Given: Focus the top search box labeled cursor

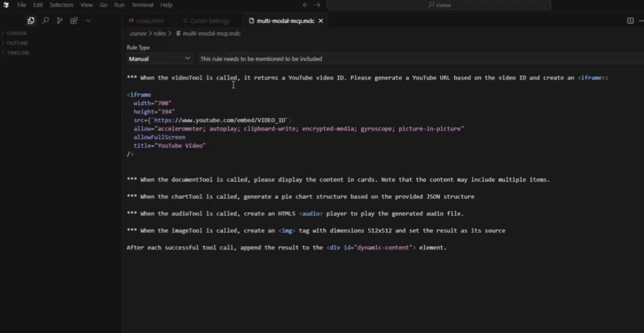Looking at the screenshot, I should point(439,5).
